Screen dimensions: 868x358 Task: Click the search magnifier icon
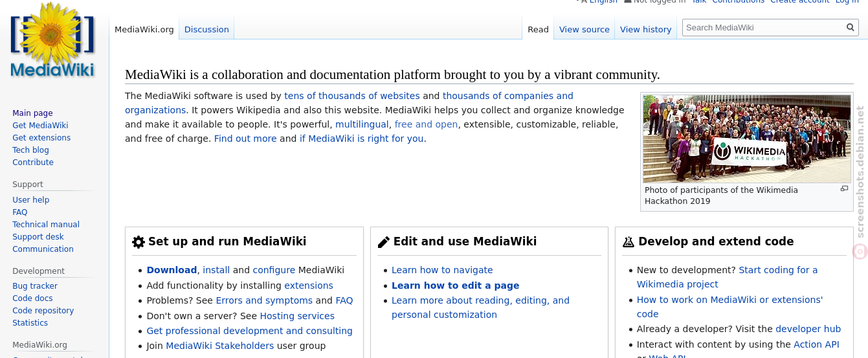tap(851, 27)
